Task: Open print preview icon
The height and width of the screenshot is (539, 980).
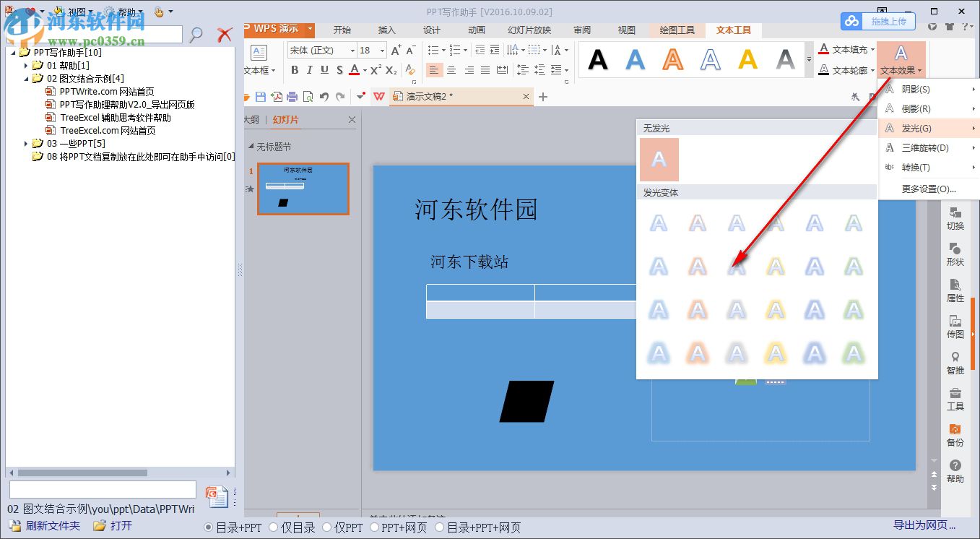Action: [x=308, y=97]
